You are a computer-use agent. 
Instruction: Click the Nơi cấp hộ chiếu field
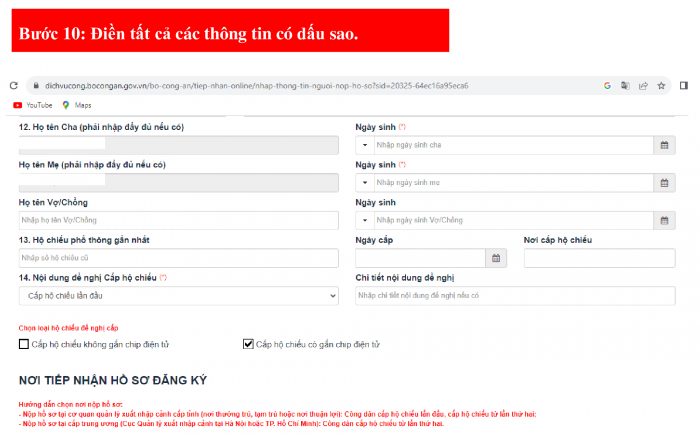pos(600,258)
